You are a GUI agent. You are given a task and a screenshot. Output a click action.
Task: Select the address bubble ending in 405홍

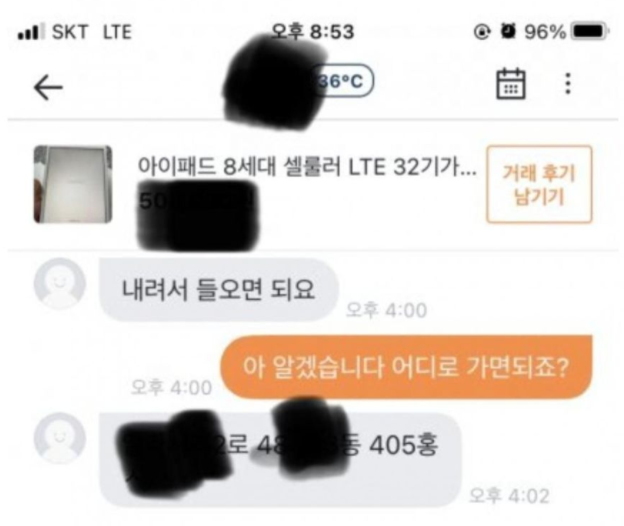coord(281,460)
